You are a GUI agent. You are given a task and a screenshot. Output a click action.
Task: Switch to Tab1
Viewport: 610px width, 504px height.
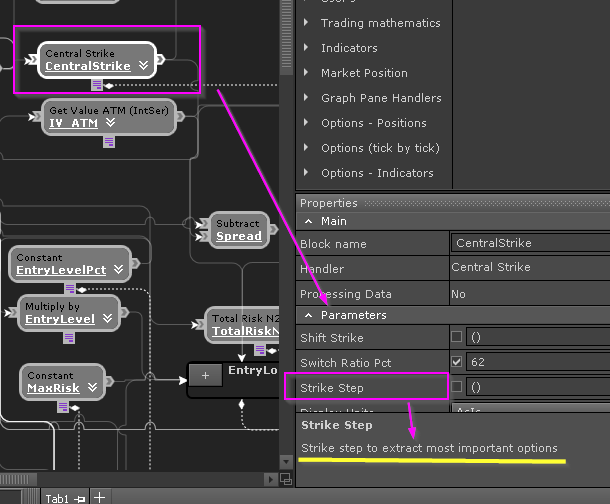[x=58, y=497]
